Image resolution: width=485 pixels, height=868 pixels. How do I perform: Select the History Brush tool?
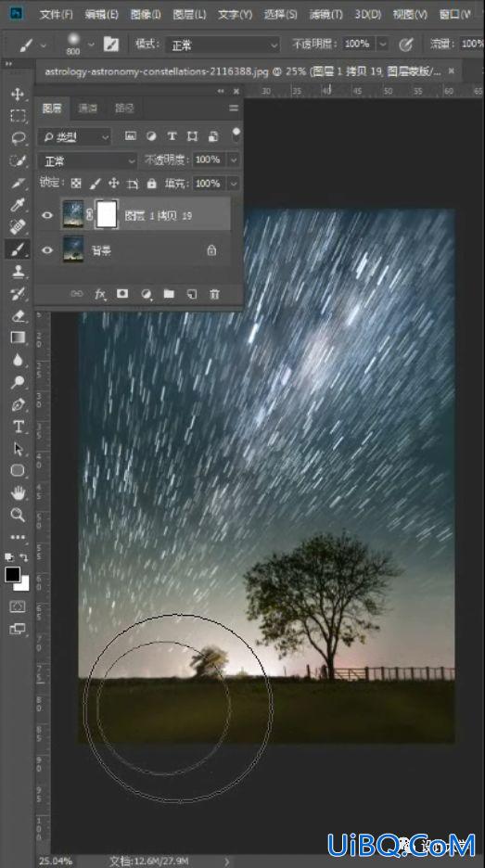(18, 293)
